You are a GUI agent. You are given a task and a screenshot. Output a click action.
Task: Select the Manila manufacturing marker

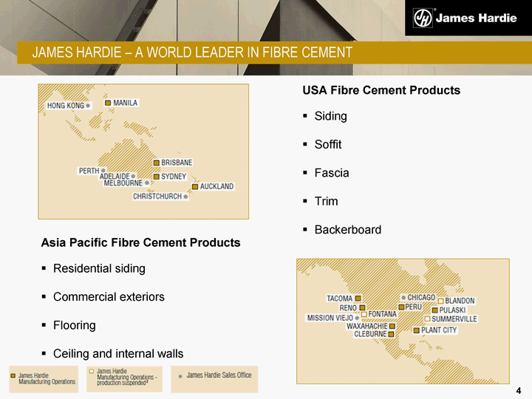point(108,103)
